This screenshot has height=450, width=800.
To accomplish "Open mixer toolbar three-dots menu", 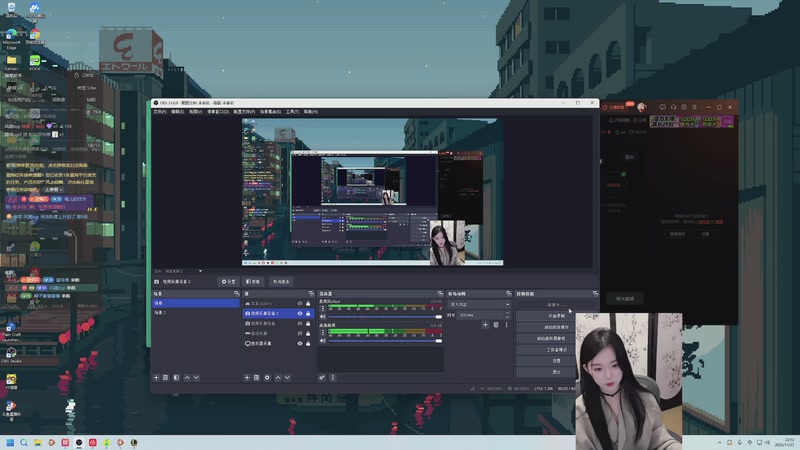I will 333,378.
